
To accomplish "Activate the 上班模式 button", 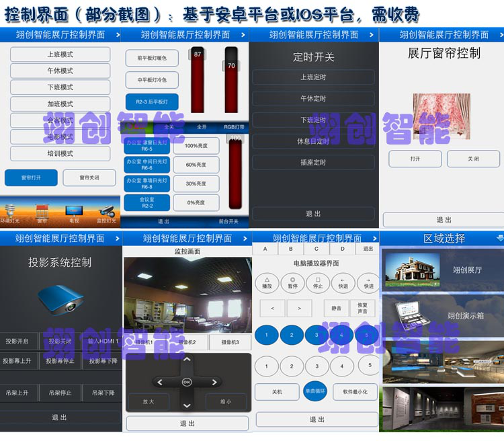I will tap(60, 54).
